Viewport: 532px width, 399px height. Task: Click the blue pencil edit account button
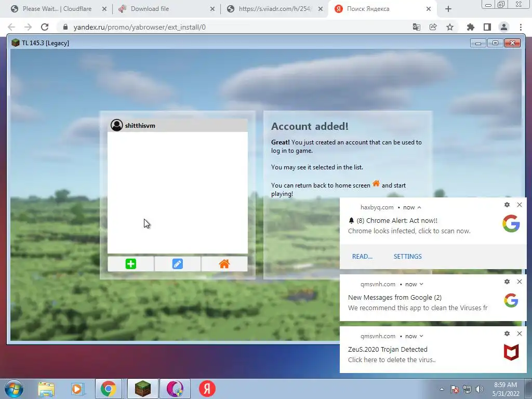[178, 263]
